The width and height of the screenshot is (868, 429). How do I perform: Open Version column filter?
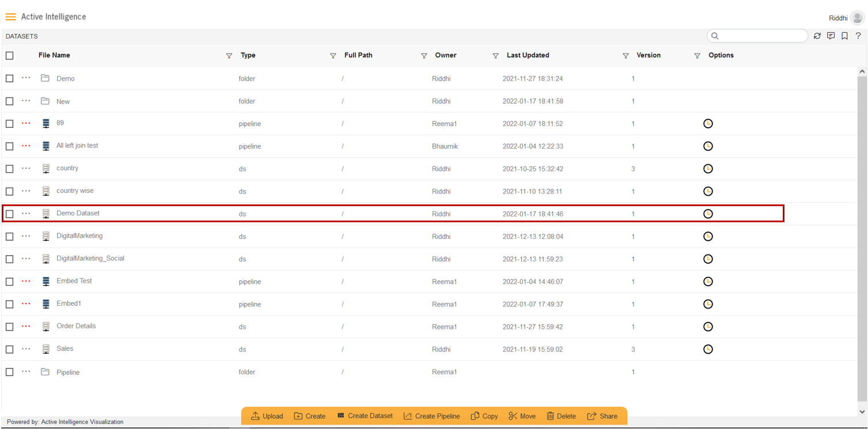coord(697,56)
